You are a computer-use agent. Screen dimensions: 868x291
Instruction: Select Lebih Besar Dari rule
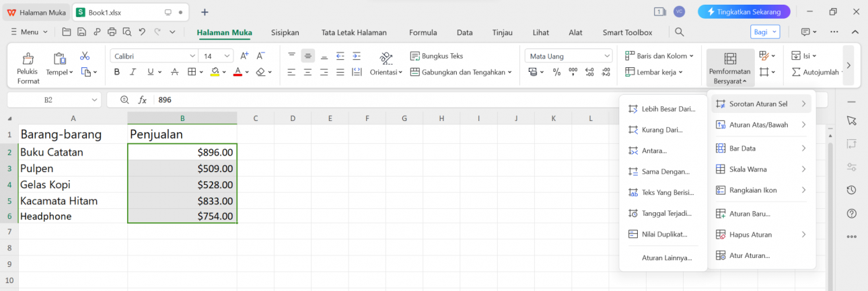(663, 109)
